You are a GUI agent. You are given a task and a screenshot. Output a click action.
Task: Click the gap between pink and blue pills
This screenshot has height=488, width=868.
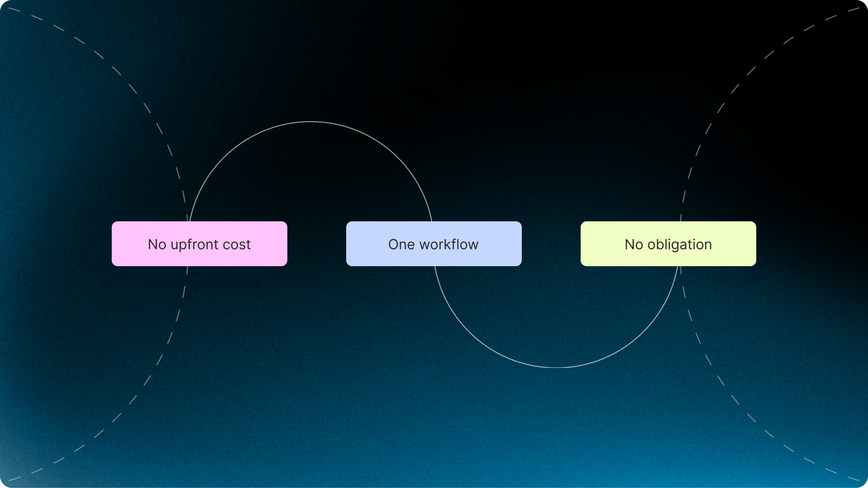click(317, 244)
